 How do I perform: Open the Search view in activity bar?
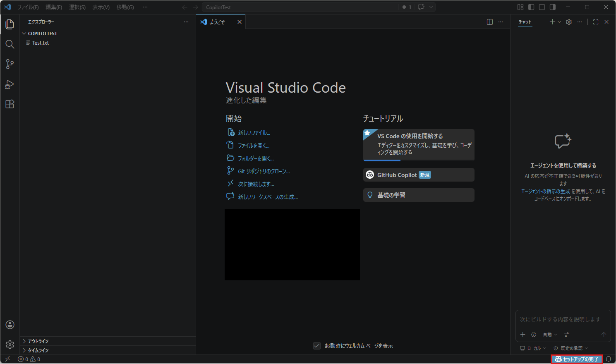point(10,44)
